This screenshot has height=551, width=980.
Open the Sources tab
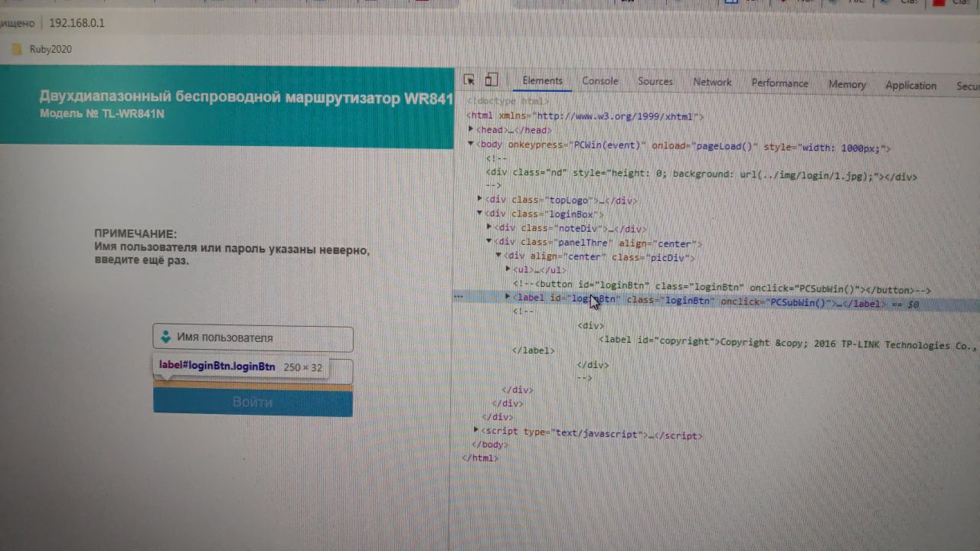point(655,82)
